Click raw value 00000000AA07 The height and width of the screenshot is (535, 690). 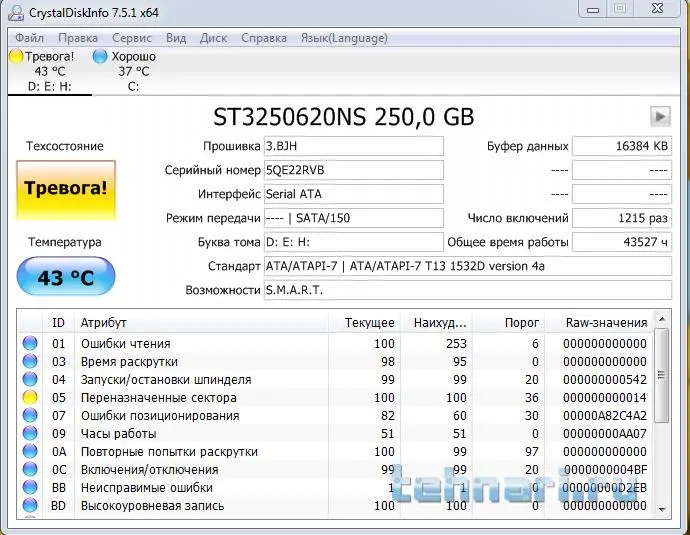pos(605,434)
